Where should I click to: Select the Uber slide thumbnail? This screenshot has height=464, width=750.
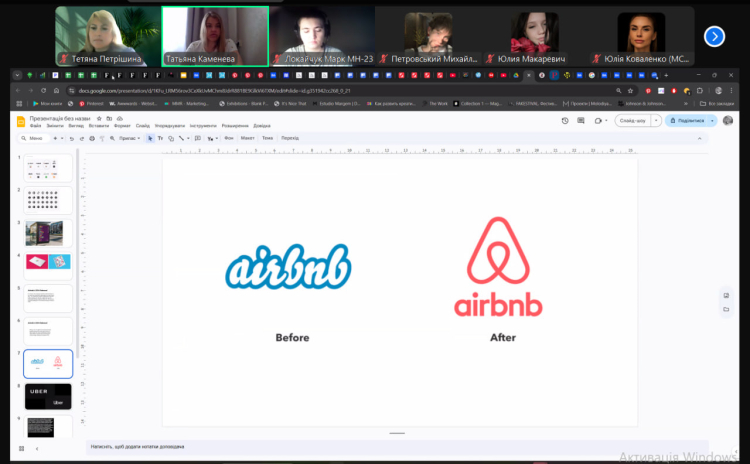(48, 396)
